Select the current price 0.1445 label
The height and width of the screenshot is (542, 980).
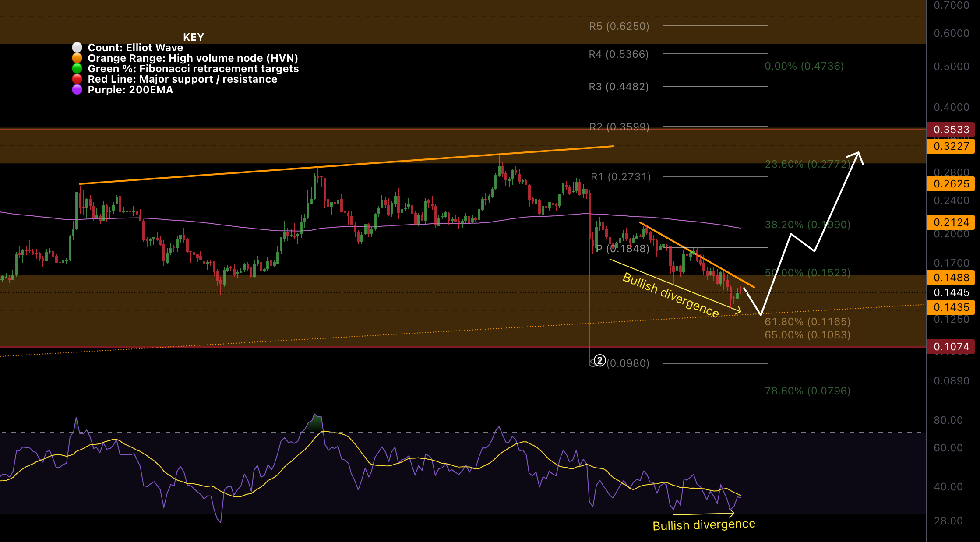click(x=951, y=292)
